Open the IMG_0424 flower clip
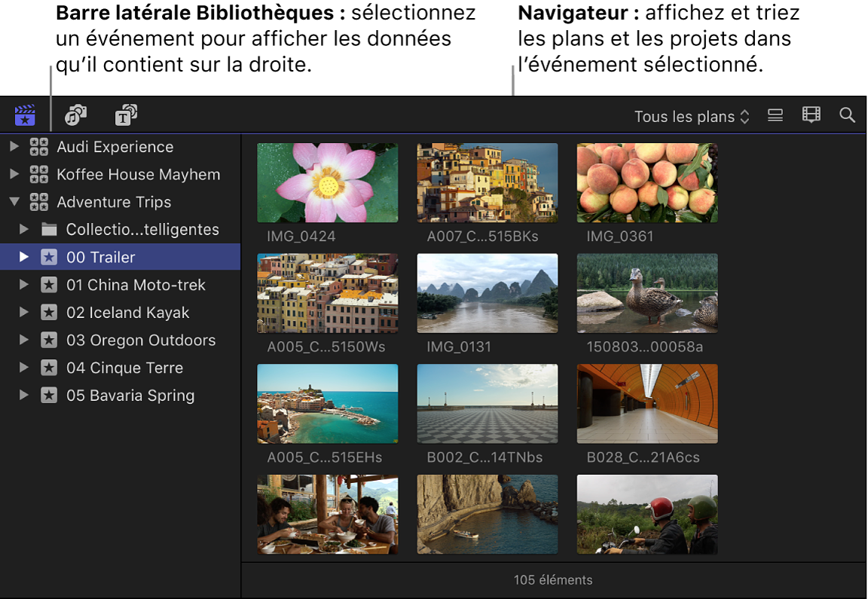 (327, 182)
